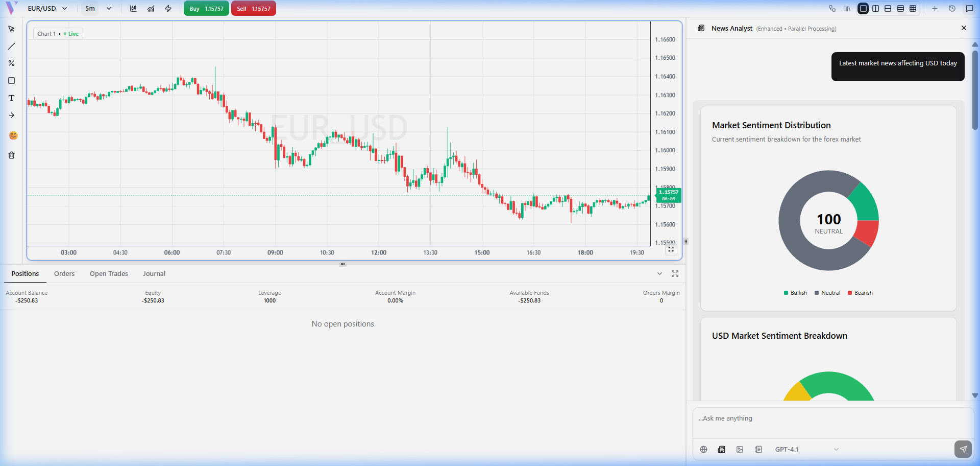Click the Ask me anything input field
980x466 pixels.
click(832, 418)
